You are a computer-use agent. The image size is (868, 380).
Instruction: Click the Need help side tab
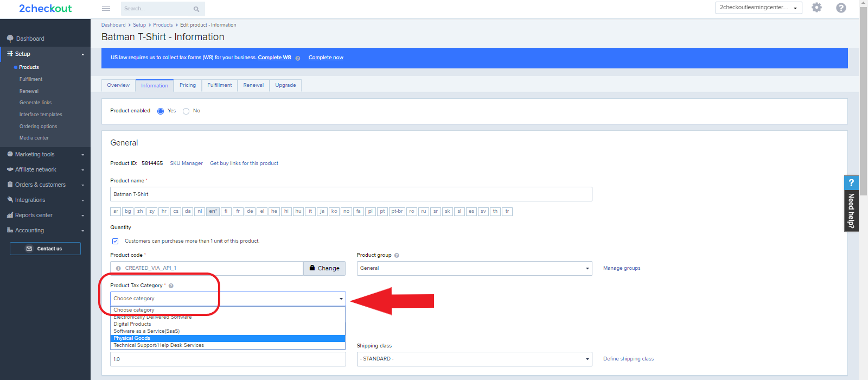pos(851,204)
